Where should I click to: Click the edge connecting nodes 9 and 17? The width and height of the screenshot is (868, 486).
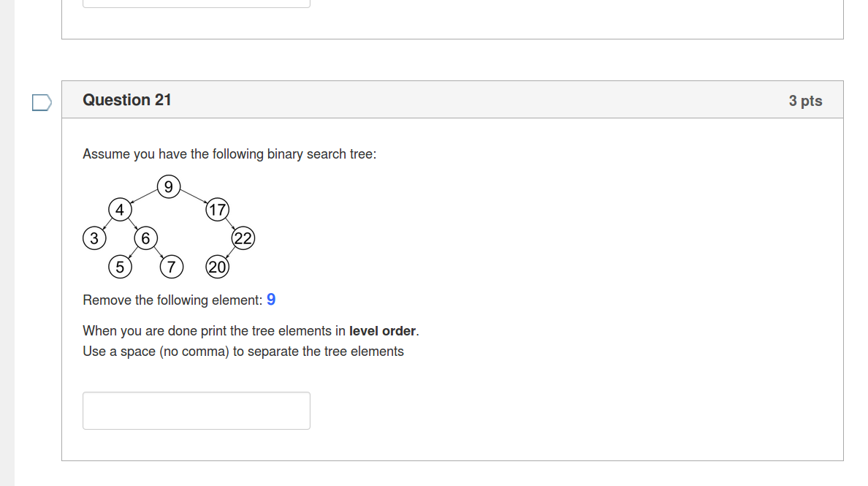click(194, 197)
